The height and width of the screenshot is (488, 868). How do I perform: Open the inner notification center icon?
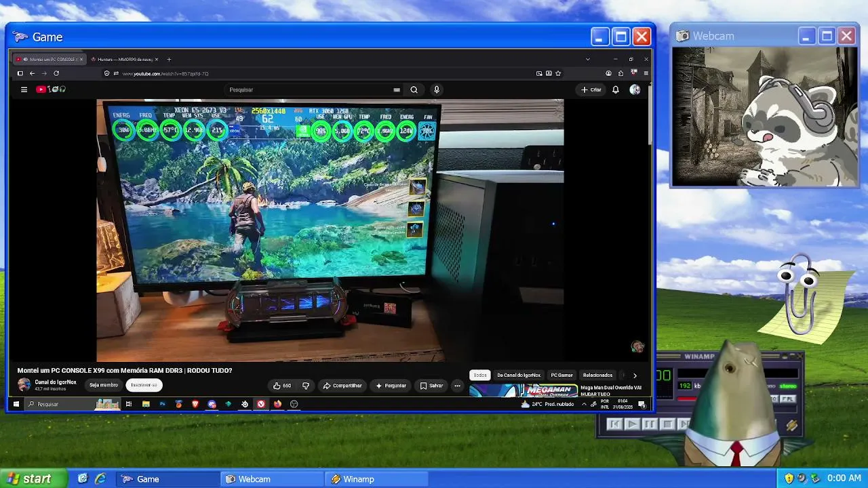click(x=642, y=405)
